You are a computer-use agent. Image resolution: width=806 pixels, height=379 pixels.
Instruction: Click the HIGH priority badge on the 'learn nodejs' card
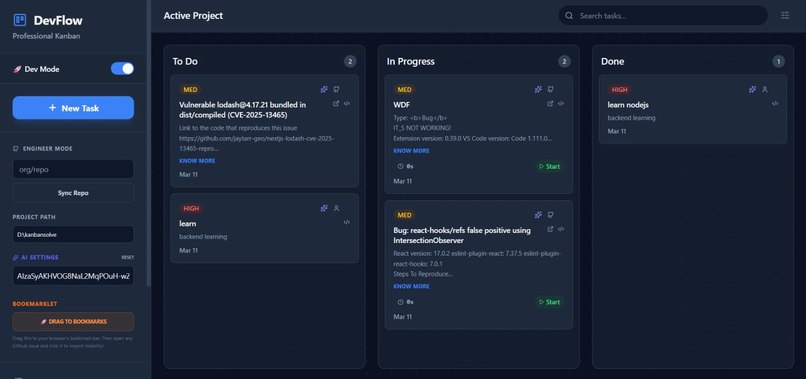pyautogui.click(x=619, y=89)
